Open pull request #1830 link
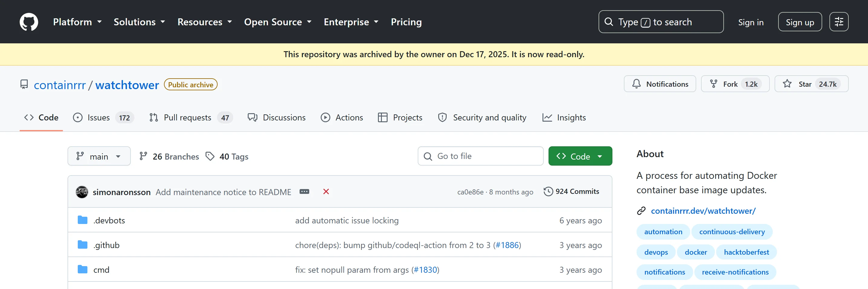868x289 pixels. pos(425,270)
